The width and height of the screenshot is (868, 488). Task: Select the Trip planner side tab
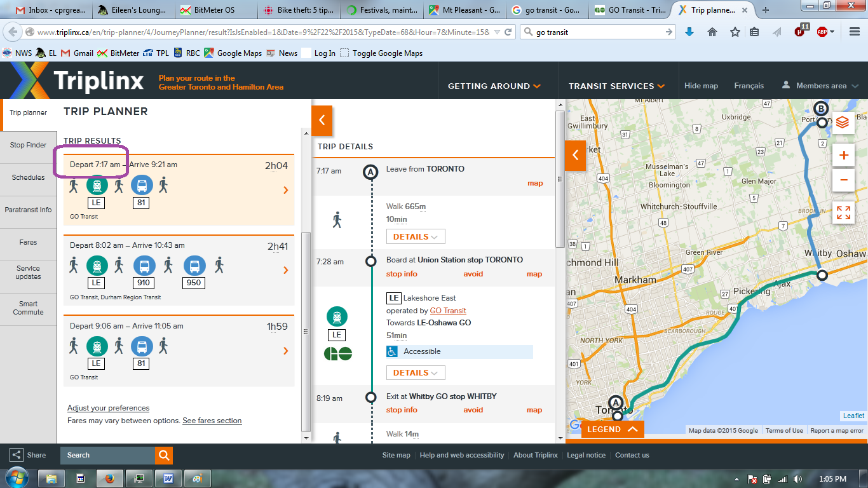coord(29,113)
